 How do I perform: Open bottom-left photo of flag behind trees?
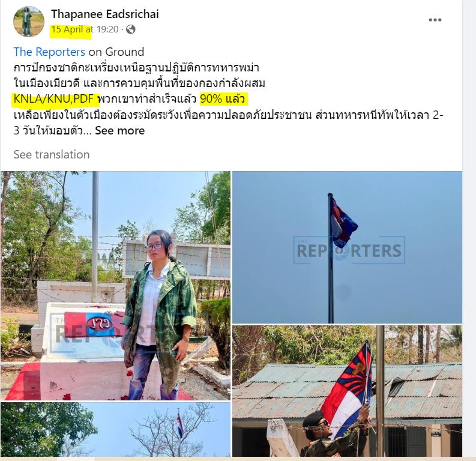pyautogui.click(x=115, y=429)
